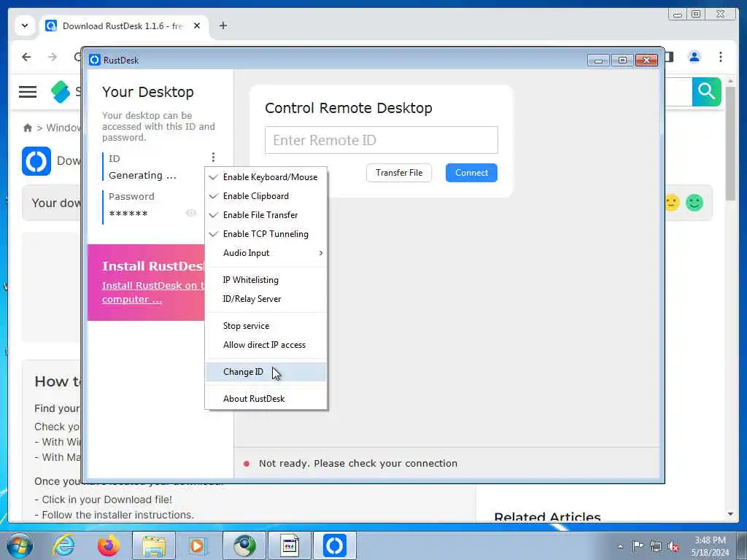747x560 pixels.
Task: Go forward in the browser
Action: pyautogui.click(x=53, y=57)
